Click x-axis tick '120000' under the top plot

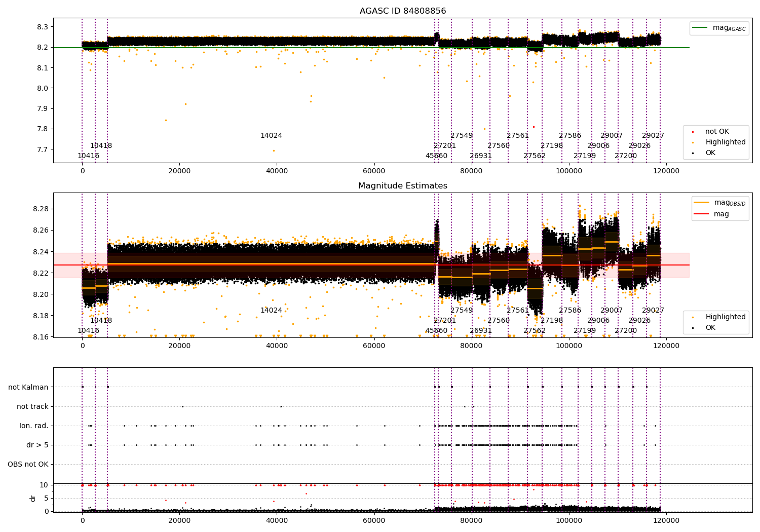coord(666,171)
